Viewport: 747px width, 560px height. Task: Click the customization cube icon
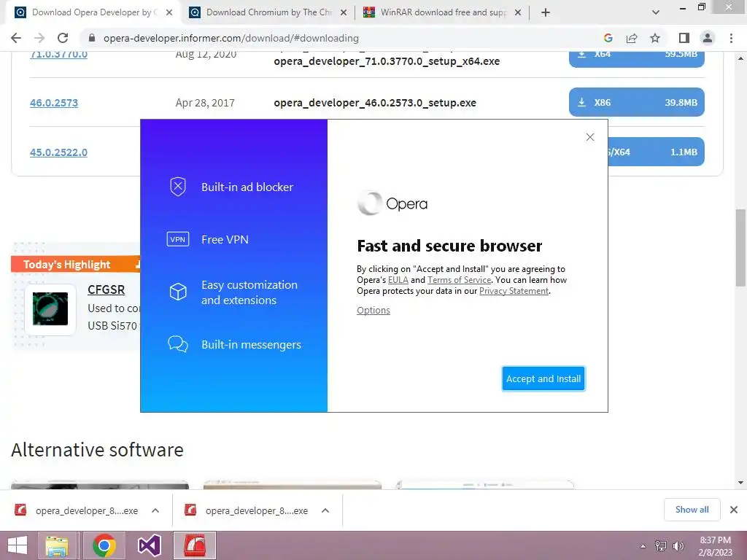click(178, 292)
